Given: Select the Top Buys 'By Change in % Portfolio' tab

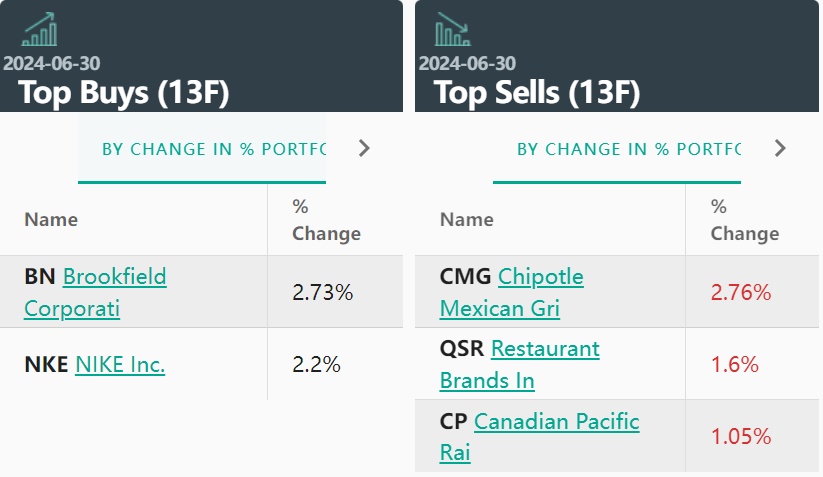Looking at the screenshot, I should pos(214,149).
